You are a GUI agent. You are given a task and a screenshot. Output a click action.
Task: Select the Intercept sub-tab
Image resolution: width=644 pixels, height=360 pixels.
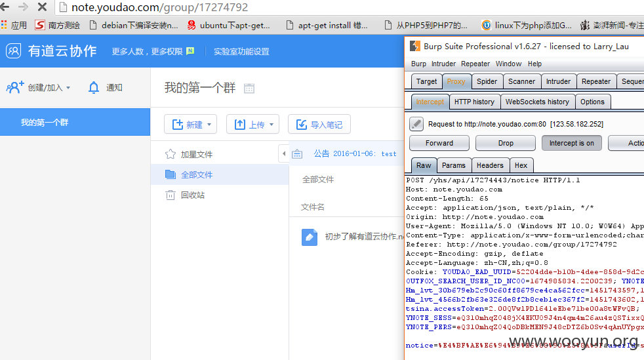[x=430, y=102]
